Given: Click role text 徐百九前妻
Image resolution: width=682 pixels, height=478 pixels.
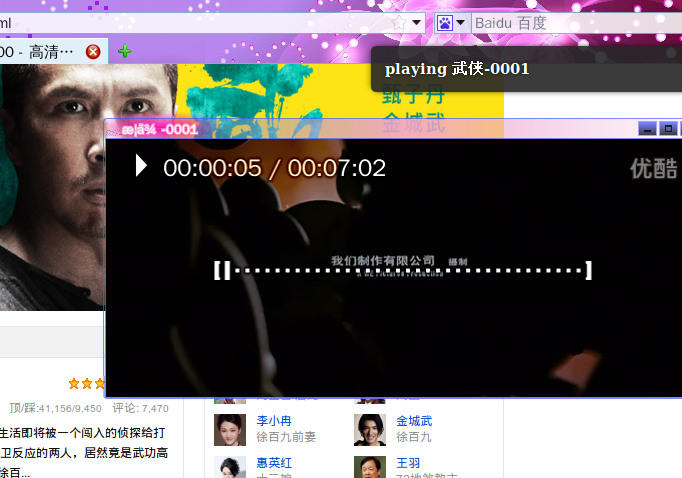Looking at the screenshot, I should click(286, 437).
